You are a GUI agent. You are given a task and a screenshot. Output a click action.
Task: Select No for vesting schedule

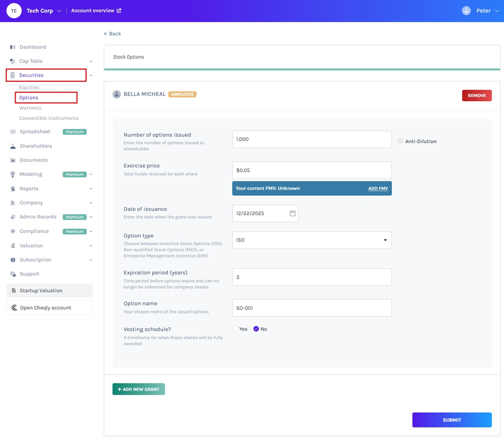pyautogui.click(x=256, y=328)
